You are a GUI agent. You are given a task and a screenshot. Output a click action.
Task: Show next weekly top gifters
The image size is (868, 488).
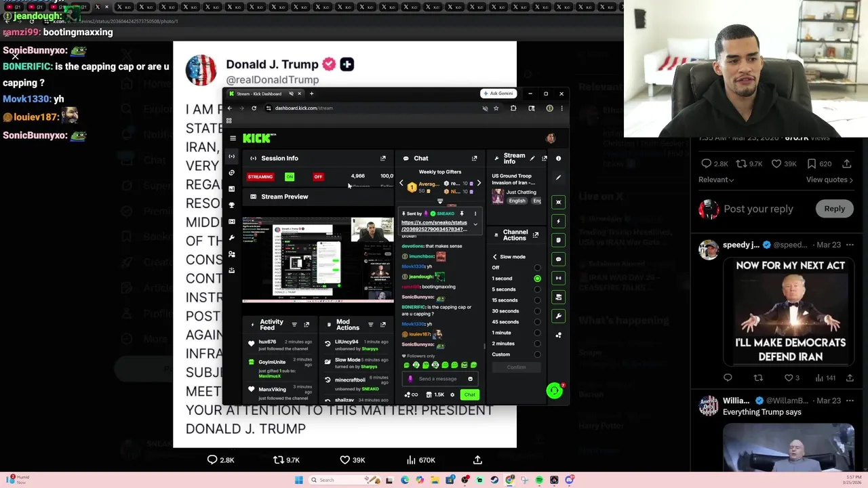coord(479,183)
